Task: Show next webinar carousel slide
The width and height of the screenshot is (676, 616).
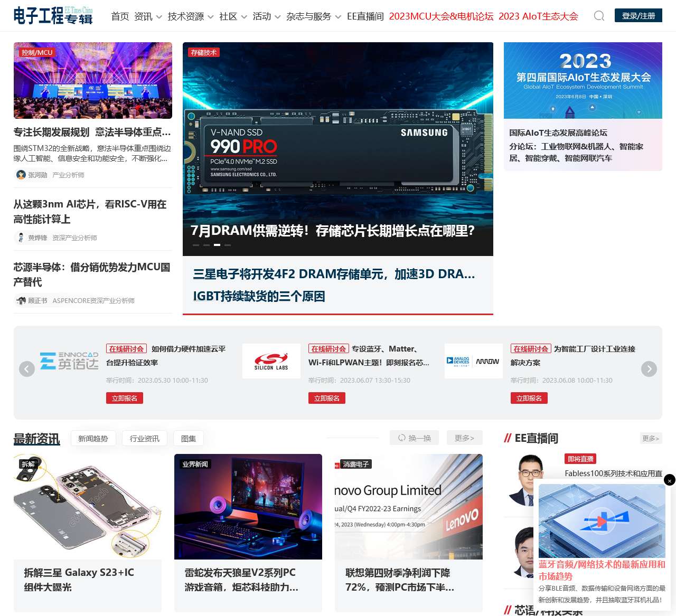Action: click(649, 369)
